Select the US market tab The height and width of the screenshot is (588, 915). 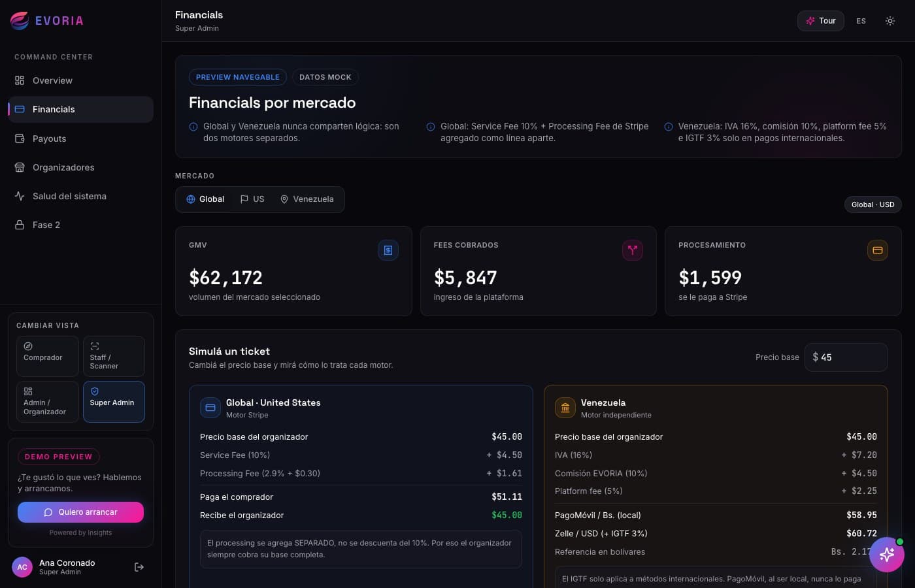coord(252,199)
